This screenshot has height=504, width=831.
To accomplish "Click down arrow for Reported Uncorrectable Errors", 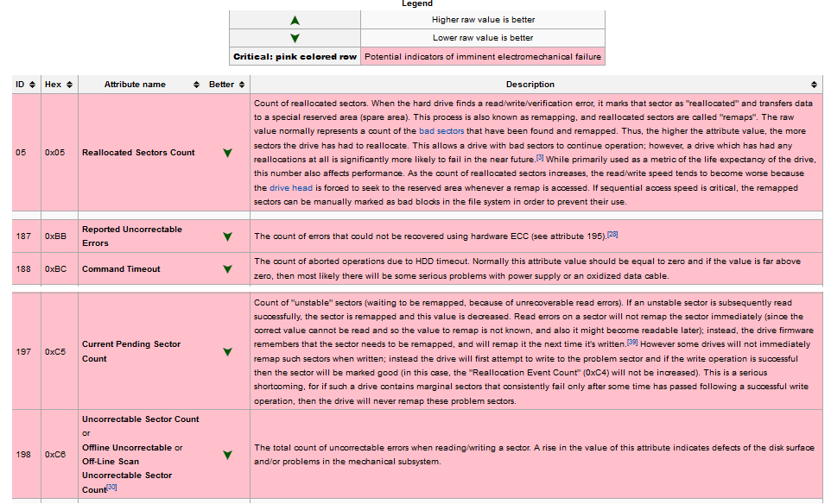I will (x=227, y=236).
